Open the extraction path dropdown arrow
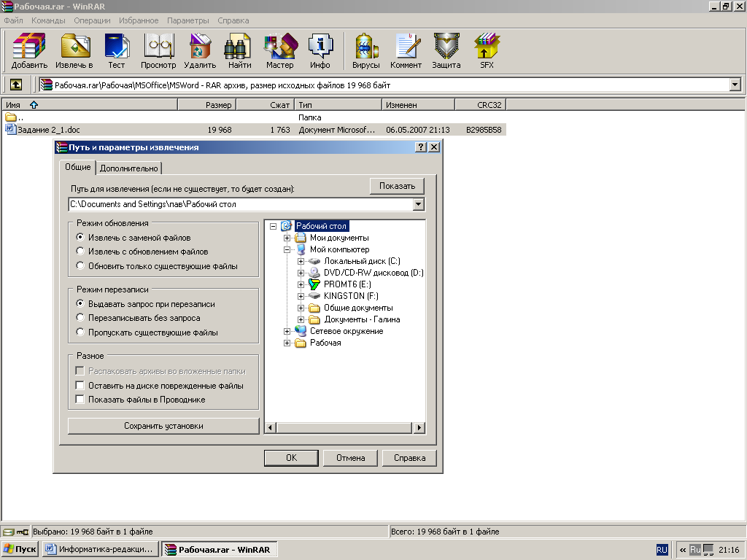747x560 pixels. click(x=418, y=204)
